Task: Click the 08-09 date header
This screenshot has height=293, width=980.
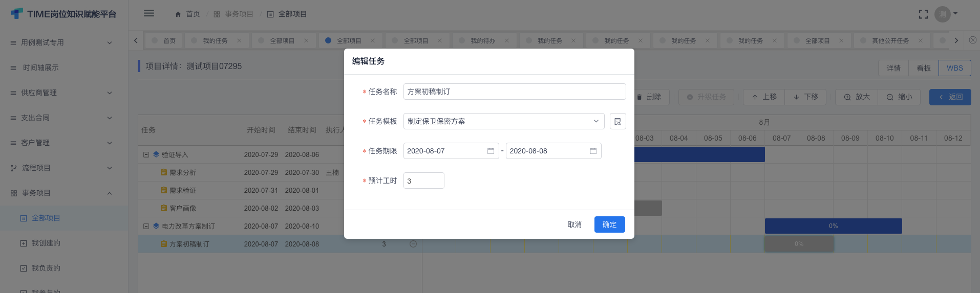Action: [850, 138]
